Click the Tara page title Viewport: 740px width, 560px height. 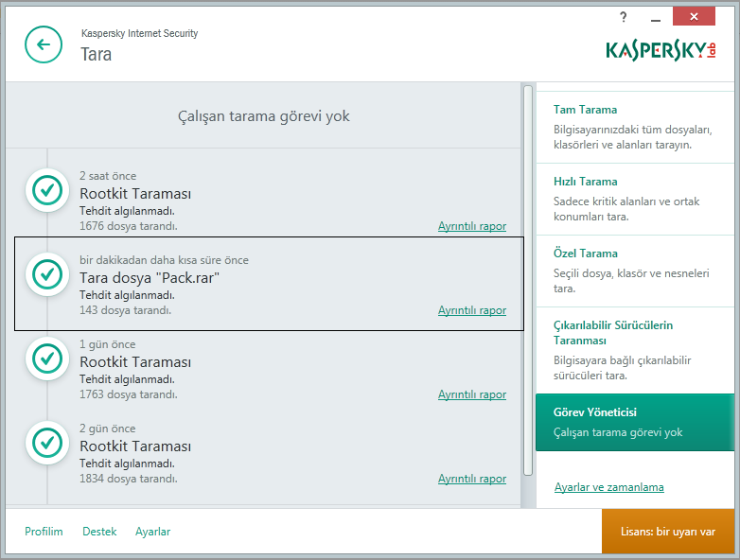coord(97,54)
